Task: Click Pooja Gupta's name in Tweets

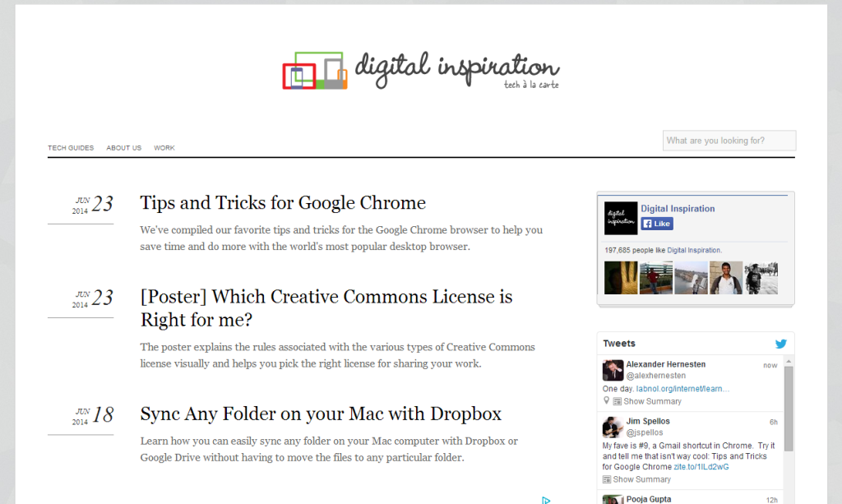Action: (x=649, y=498)
